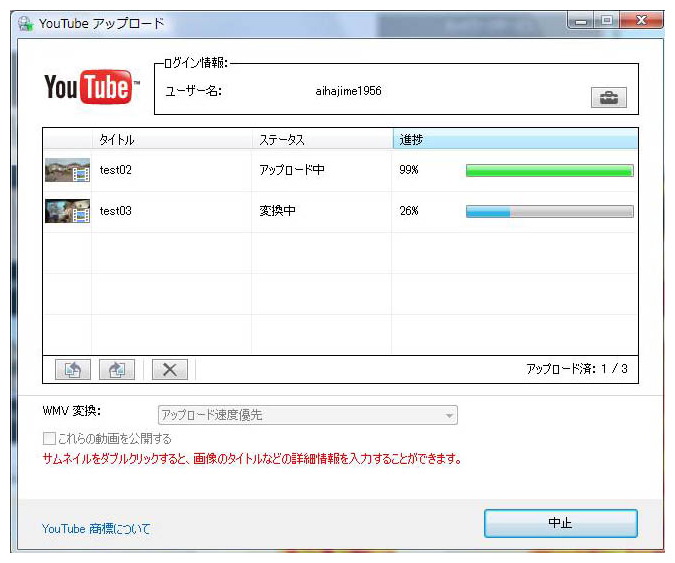Click the X remove button below the list

[169, 369]
